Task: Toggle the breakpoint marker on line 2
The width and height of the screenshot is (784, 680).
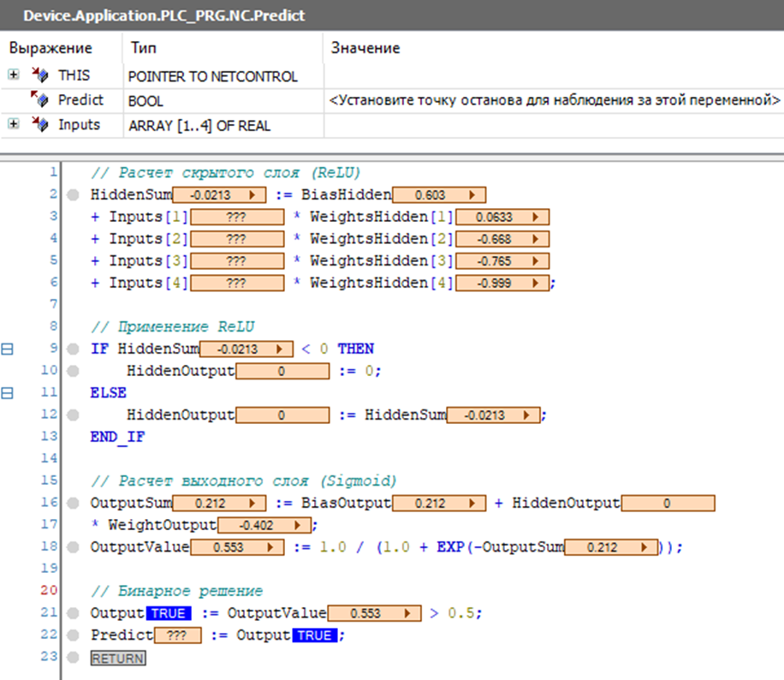Action: point(73,194)
